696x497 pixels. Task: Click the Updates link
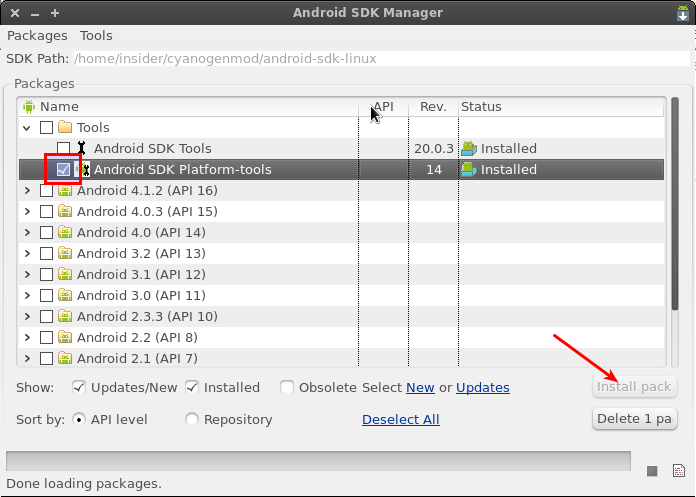point(482,387)
